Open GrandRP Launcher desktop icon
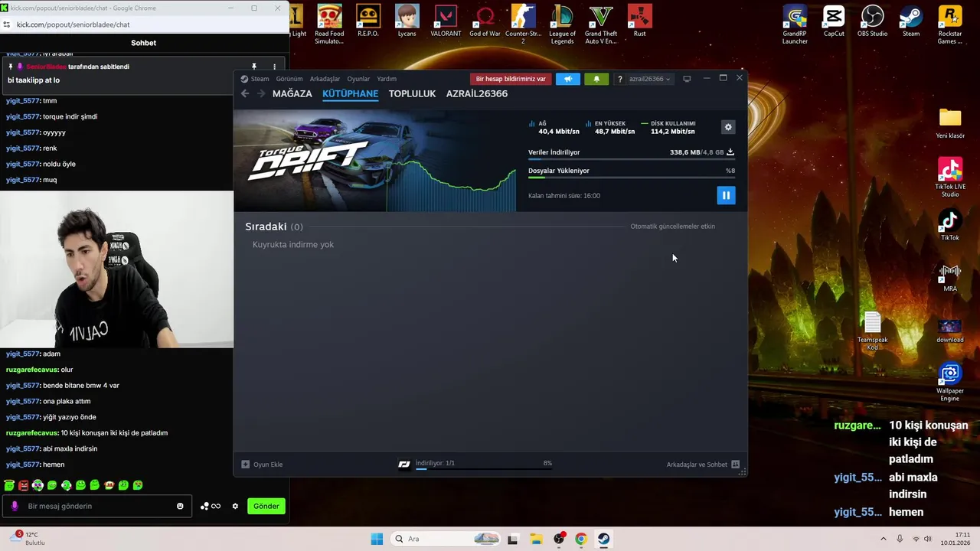Image resolution: width=980 pixels, height=551 pixels. tap(795, 23)
